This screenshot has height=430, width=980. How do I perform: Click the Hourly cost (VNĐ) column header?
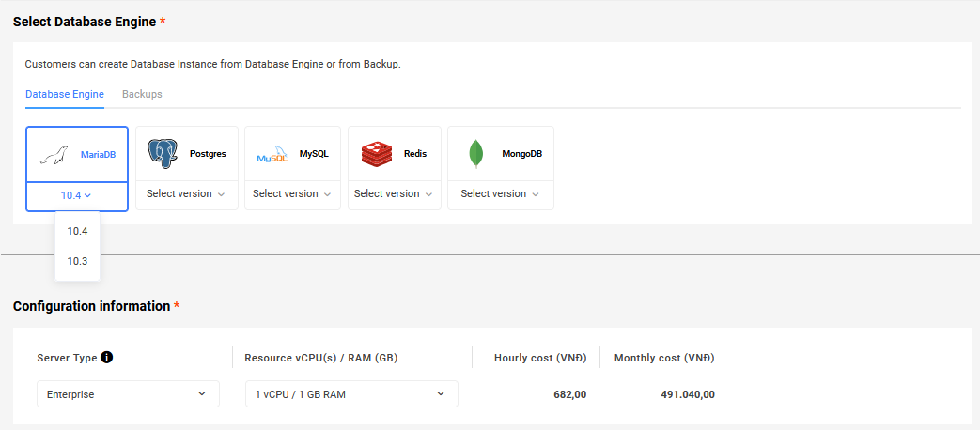click(540, 359)
